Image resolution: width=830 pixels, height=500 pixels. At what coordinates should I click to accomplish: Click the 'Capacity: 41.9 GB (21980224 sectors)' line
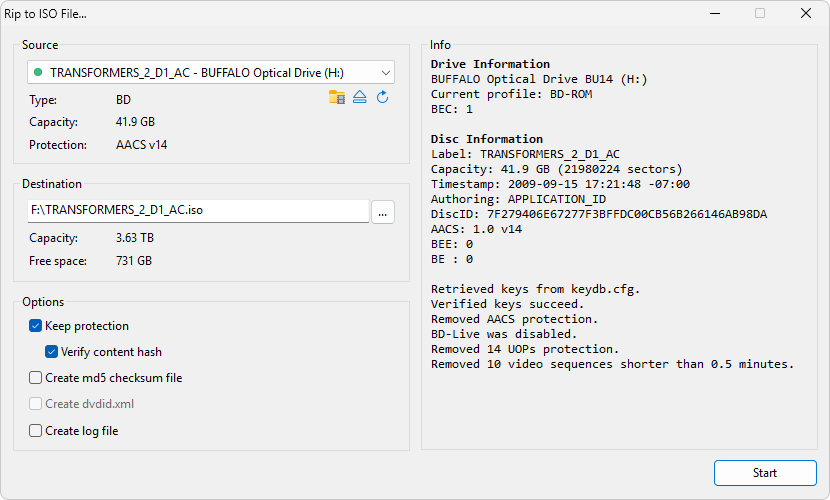pyautogui.click(x=557, y=169)
